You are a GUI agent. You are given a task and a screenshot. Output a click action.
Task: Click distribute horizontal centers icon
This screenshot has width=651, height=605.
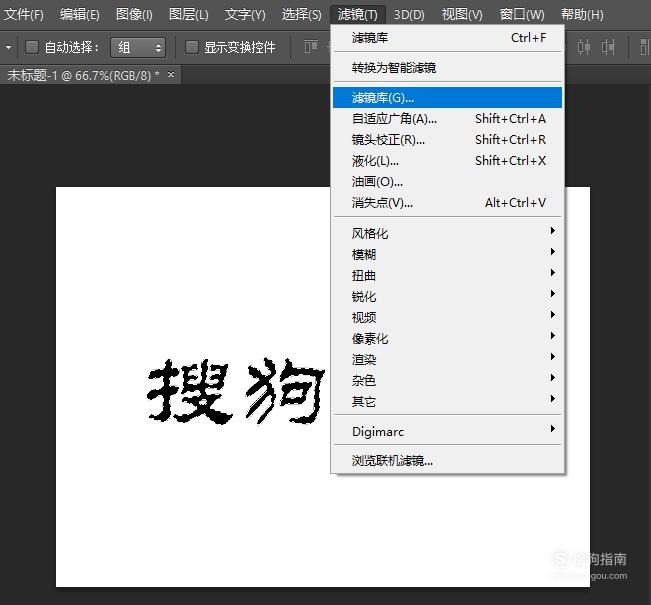tap(584, 47)
